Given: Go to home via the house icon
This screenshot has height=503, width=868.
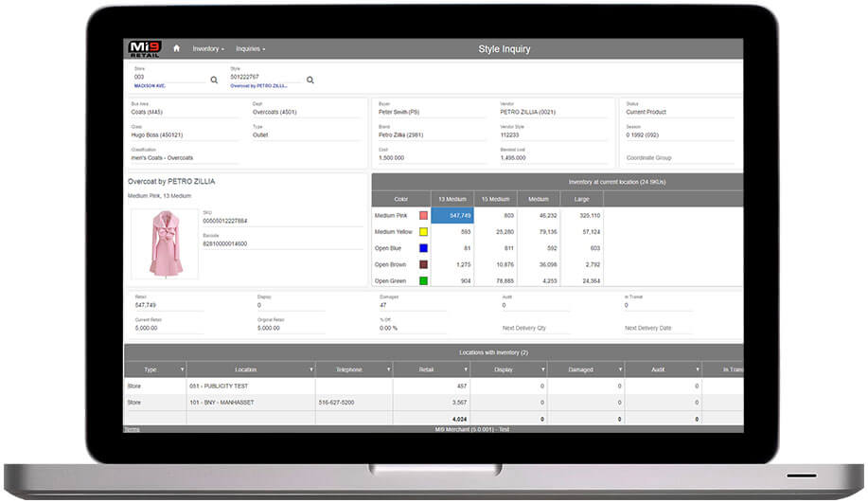Looking at the screenshot, I should 176,48.
